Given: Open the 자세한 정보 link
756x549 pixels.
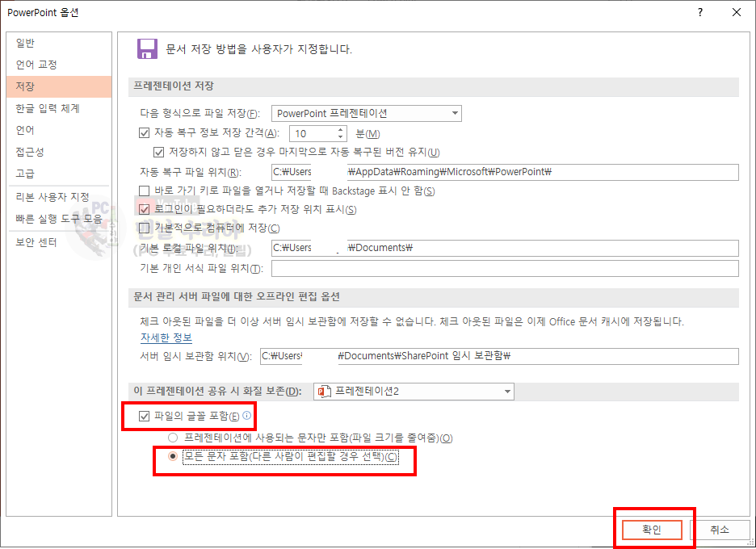Looking at the screenshot, I should (166, 337).
